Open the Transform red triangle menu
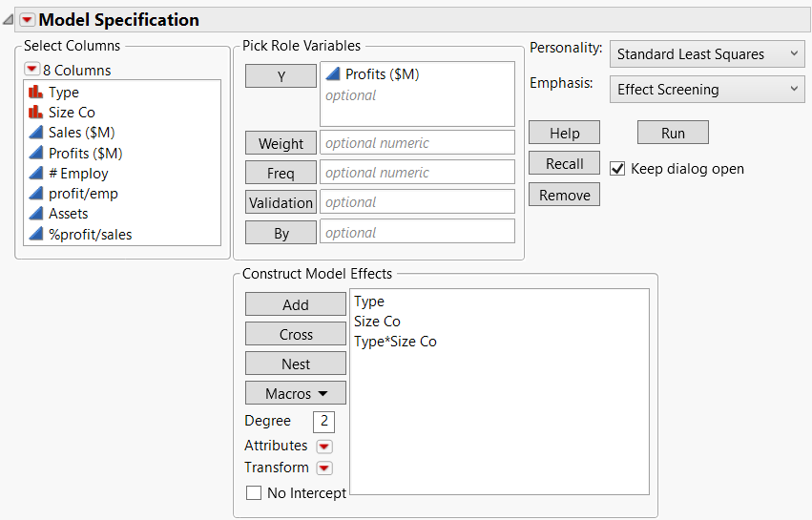 tap(323, 468)
